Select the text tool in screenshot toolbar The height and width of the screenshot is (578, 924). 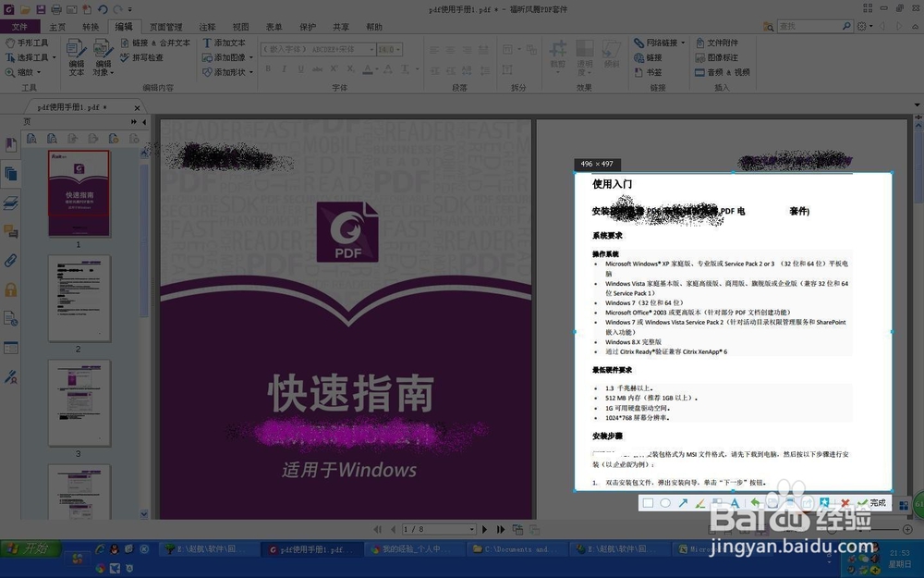point(735,503)
